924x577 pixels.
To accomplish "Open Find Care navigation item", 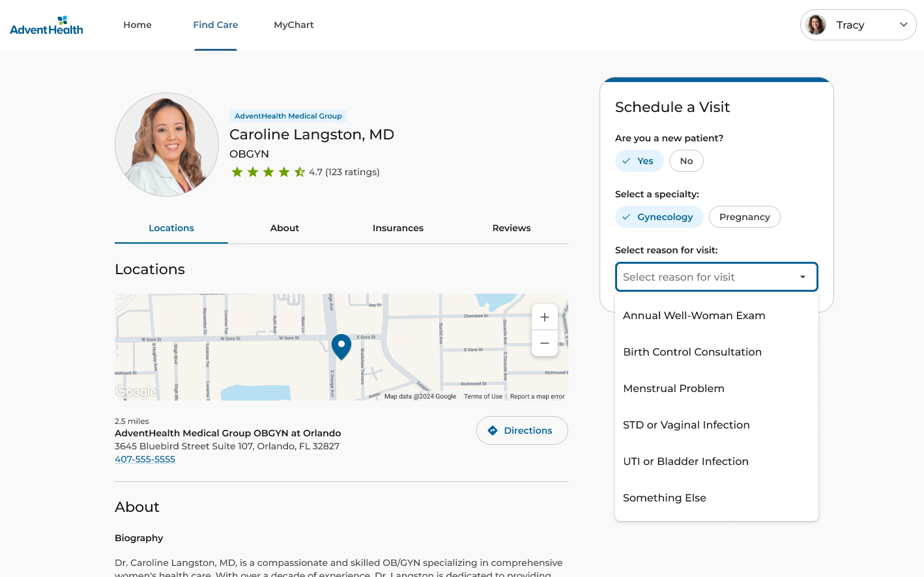I will [x=216, y=25].
